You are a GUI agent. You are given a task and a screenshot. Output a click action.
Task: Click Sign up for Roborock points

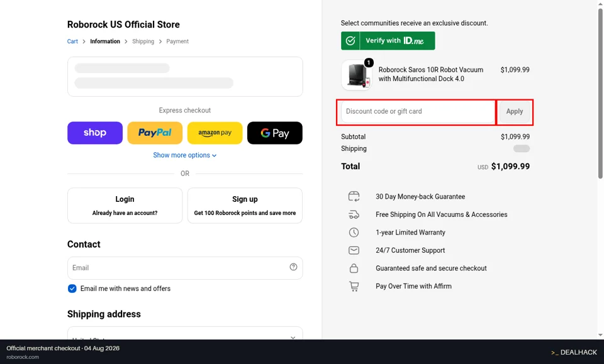click(x=245, y=206)
